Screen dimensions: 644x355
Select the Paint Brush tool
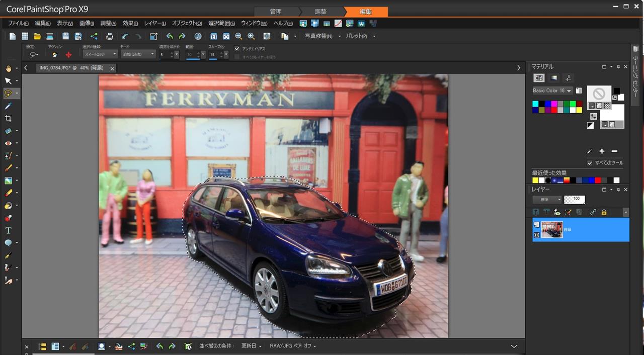(8, 168)
